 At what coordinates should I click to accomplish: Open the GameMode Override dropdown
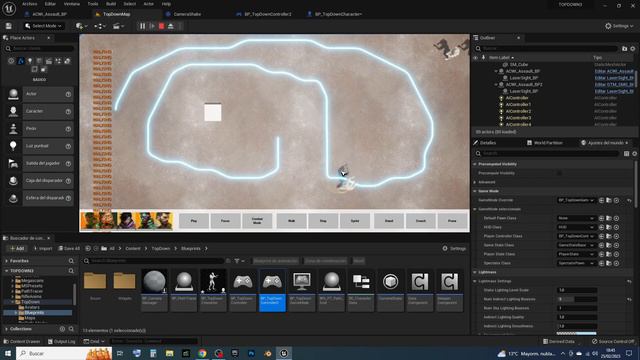576,200
